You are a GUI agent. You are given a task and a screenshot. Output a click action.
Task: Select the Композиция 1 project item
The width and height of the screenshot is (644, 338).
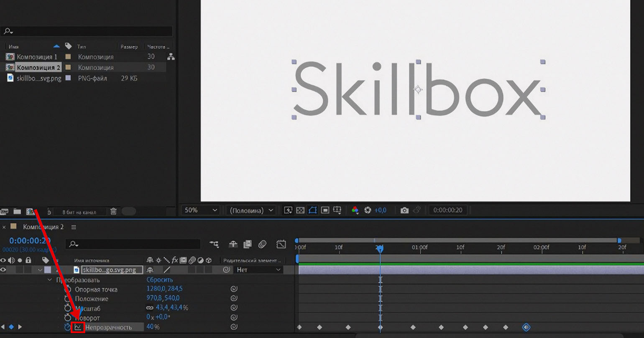37,57
